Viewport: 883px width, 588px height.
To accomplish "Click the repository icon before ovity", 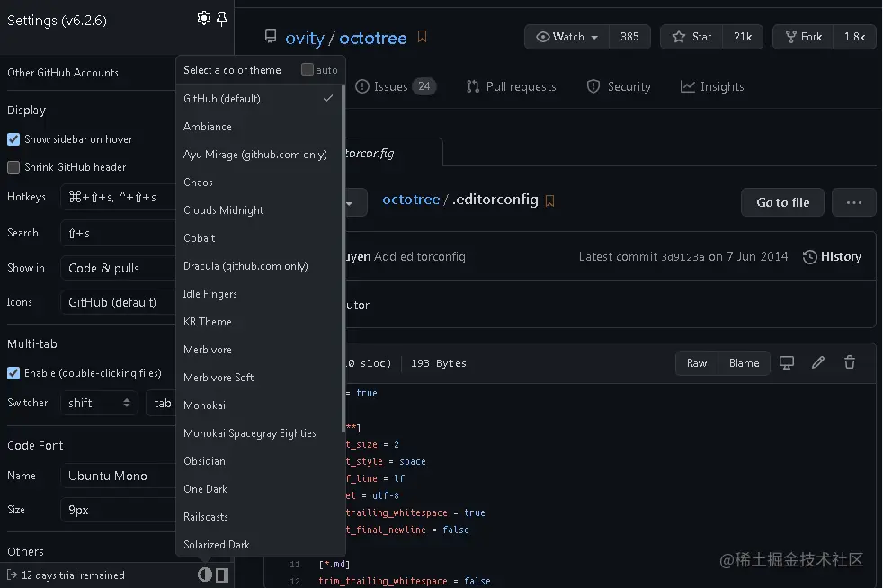I will (x=271, y=36).
